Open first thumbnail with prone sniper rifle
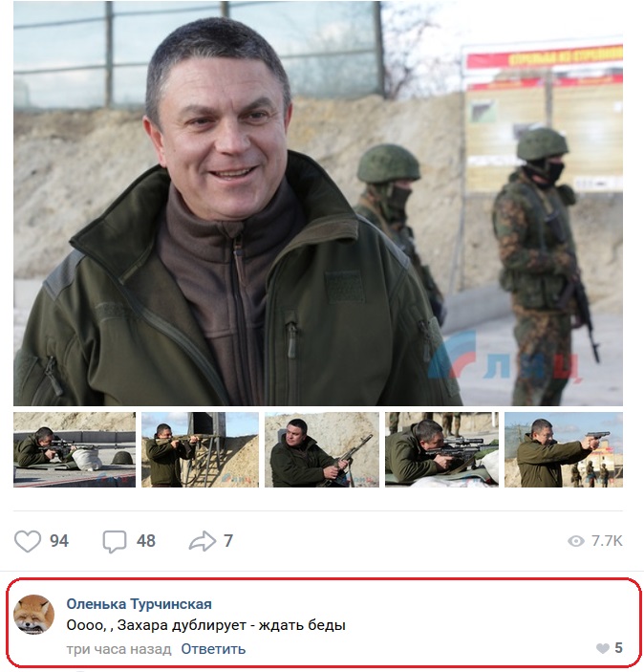The image size is (644, 672). point(75,449)
